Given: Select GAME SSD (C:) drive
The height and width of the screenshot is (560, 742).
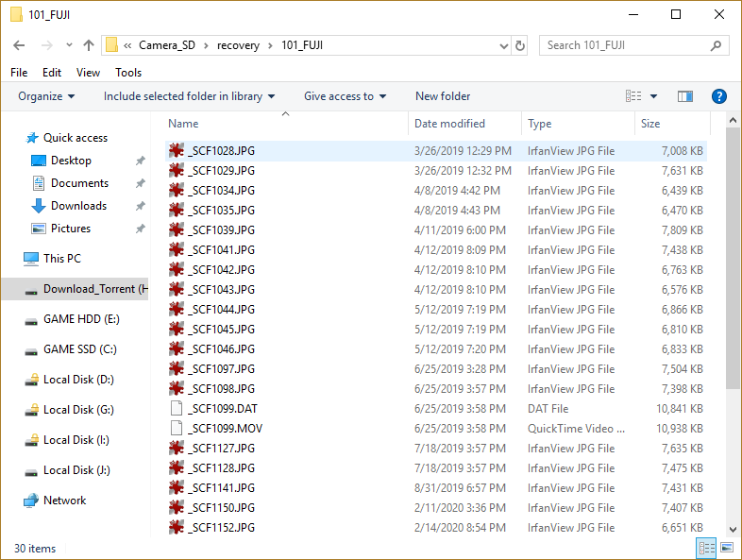Looking at the screenshot, I should (x=79, y=349).
